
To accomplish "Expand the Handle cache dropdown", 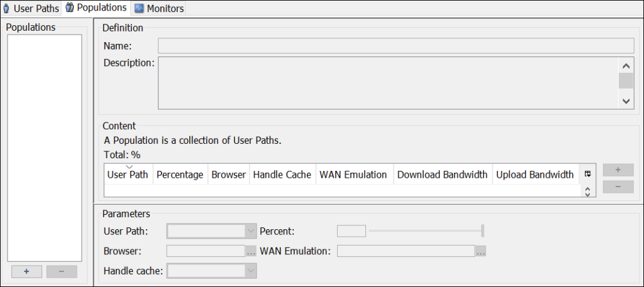I will (x=251, y=271).
